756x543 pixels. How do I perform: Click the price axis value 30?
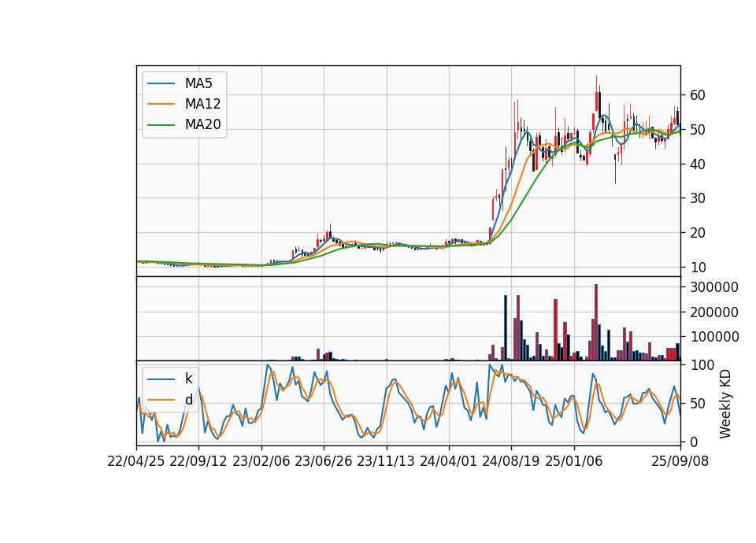[x=698, y=198]
